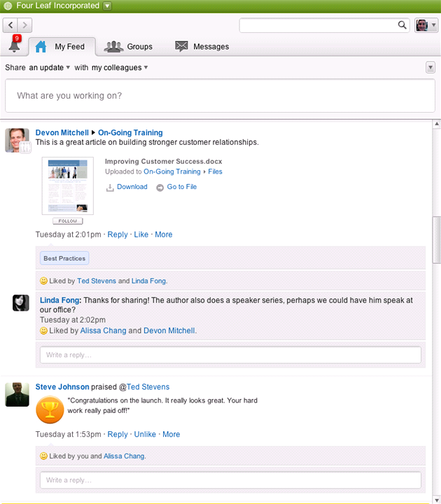Open Linda Fong's name on her reply

pyautogui.click(x=59, y=300)
